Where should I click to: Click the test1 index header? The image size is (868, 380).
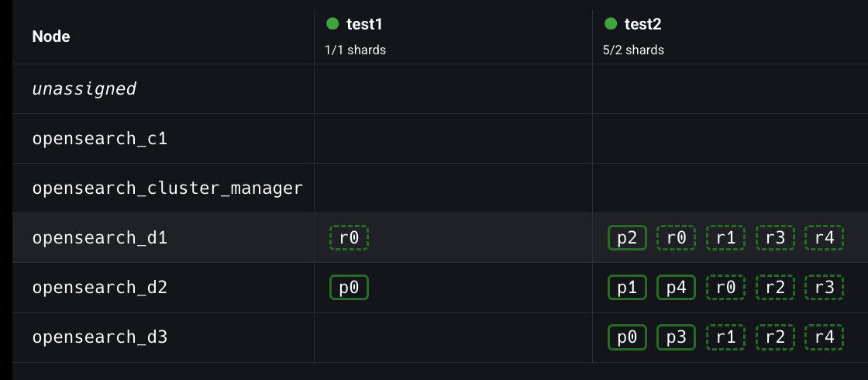pyautogui.click(x=364, y=24)
